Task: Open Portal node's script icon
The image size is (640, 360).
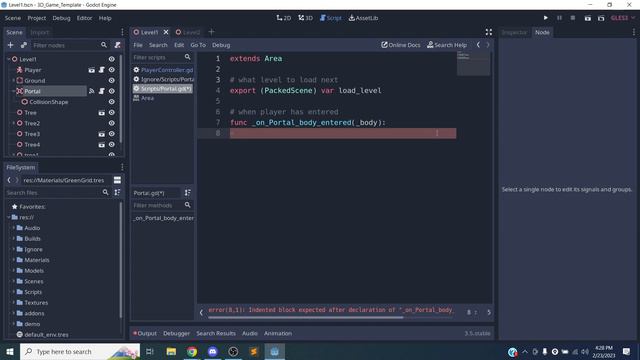Action: click(x=102, y=91)
